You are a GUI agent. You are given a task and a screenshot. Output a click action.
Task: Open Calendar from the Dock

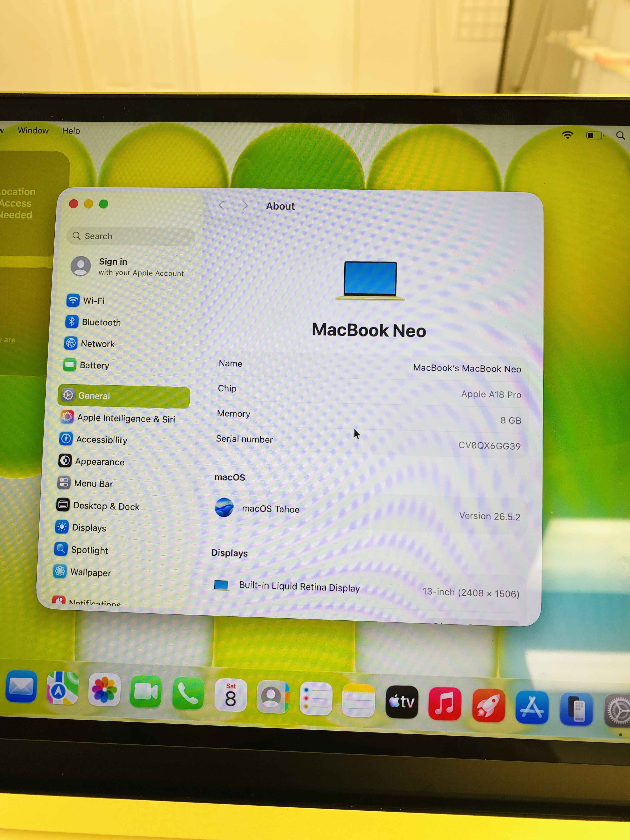(x=230, y=695)
